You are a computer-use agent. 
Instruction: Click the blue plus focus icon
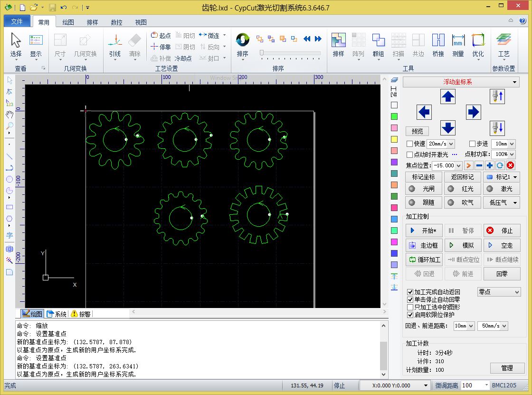[490, 165]
